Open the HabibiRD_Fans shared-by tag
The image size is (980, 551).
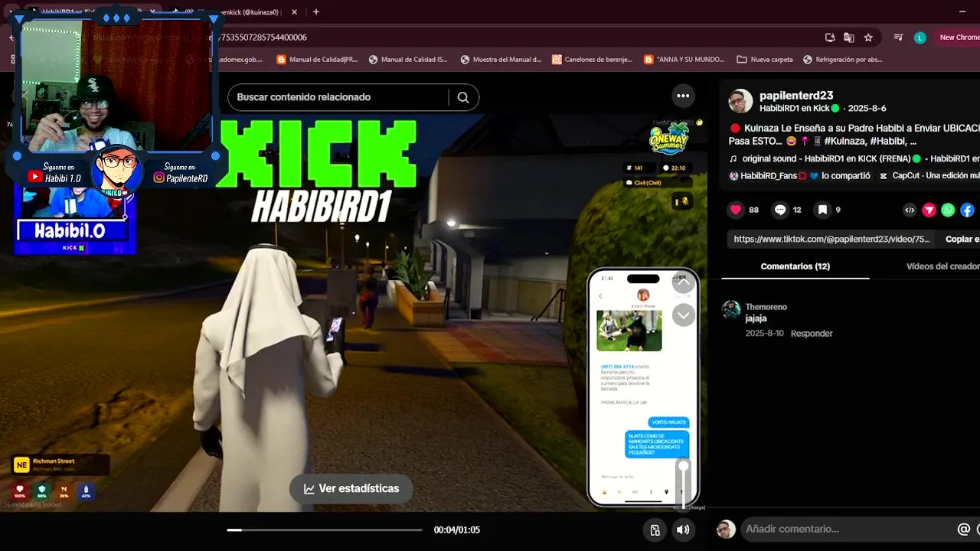click(799, 175)
